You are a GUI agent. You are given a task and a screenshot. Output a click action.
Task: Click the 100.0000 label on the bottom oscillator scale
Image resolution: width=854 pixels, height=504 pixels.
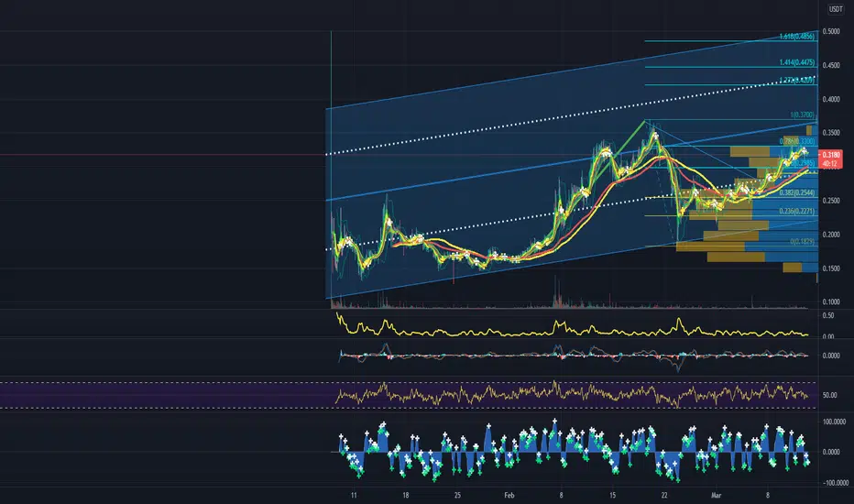click(834, 422)
